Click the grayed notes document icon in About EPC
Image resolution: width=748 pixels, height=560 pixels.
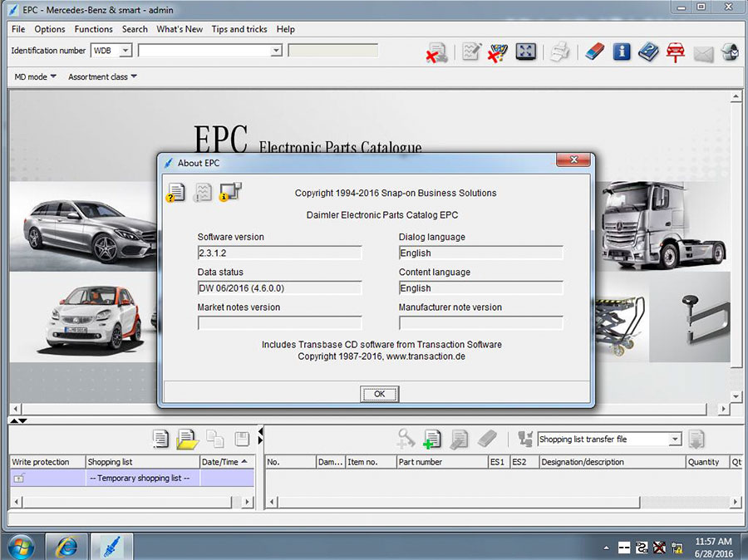pyautogui.click(x=203, y=192)
